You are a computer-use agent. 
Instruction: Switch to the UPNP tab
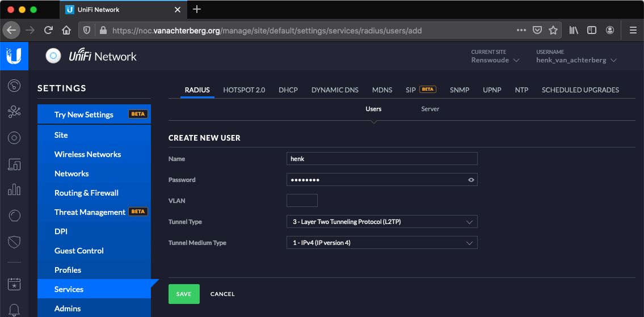pos(492,90)
